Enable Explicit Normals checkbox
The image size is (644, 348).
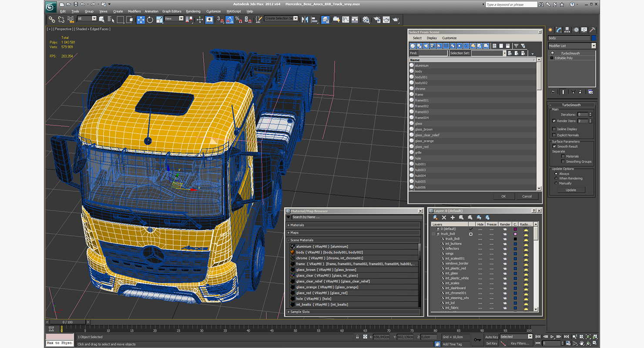click(x=554, y=135)
